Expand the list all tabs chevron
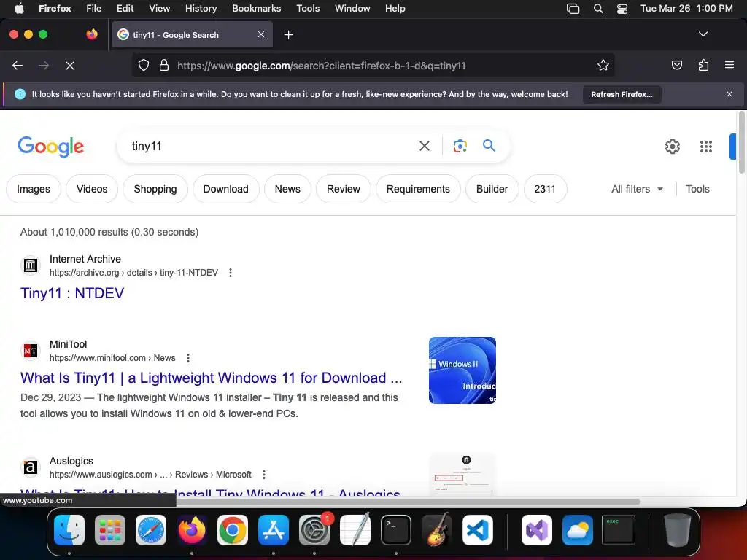Image resolution: width=747 pixels, height=560 pixels. coord(703,34)
